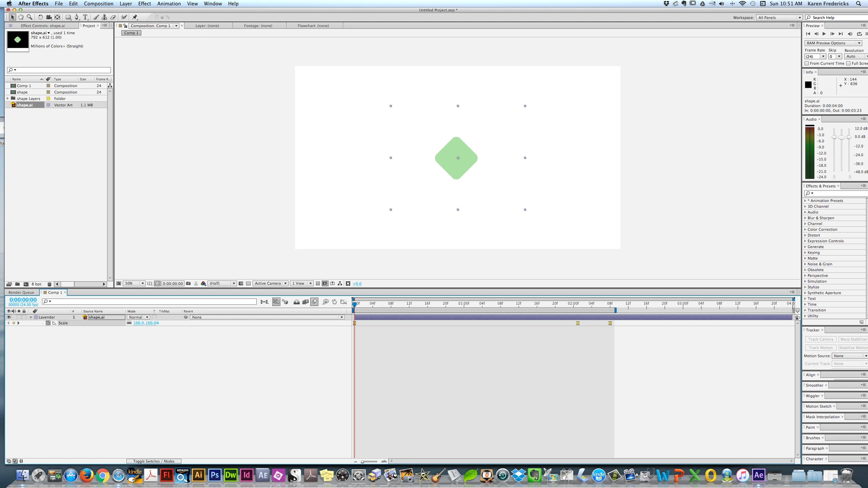Click the Scale value 100.0,100.0%
The width and height of the screenshot is (868, 488).
tap(146, 323)
